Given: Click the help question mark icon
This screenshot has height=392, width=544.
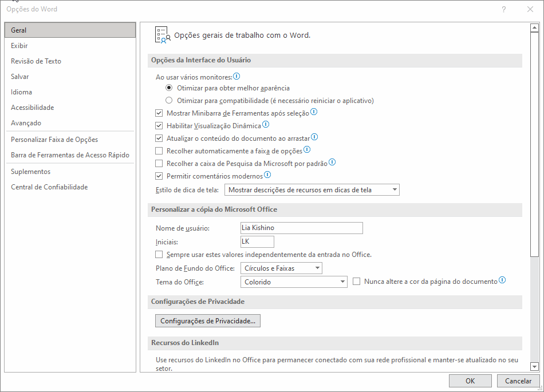Looking at the screenshot, I should point(504,9).
